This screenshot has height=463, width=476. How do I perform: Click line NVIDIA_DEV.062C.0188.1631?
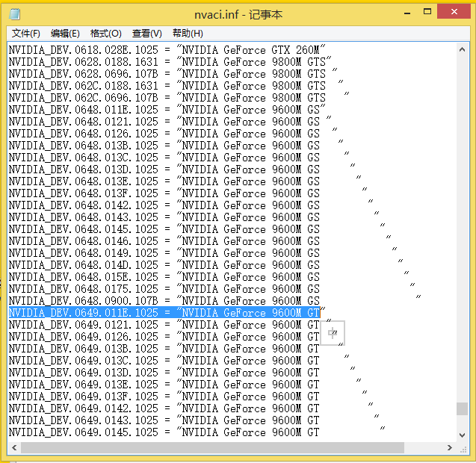(176, 86)
